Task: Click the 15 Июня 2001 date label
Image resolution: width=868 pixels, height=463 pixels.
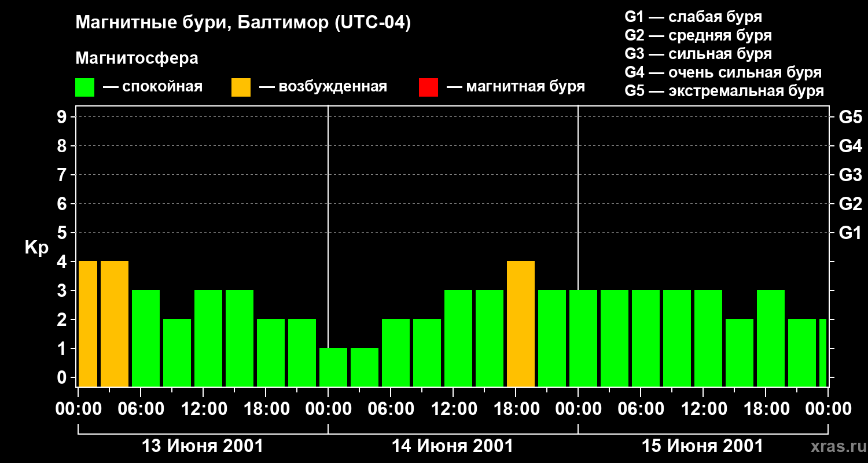Action: (x=703, y=446)
